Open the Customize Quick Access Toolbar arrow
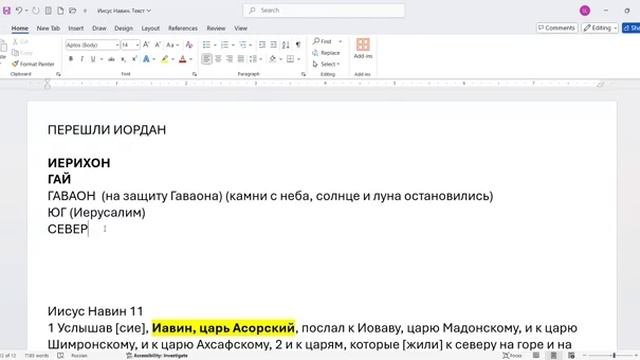640x360 pixels. [85, 11]
